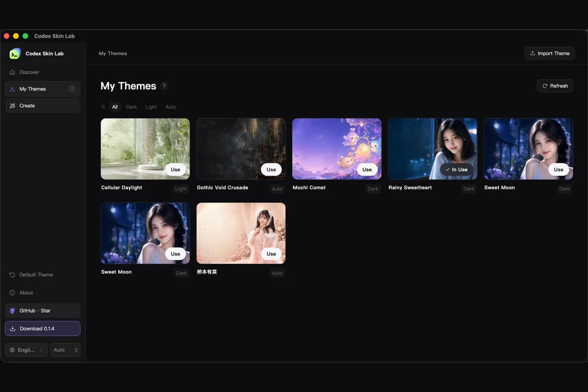This screenshot has width=588, height=392.
Task: Select the All filter tab
Action: click(115, 107)
